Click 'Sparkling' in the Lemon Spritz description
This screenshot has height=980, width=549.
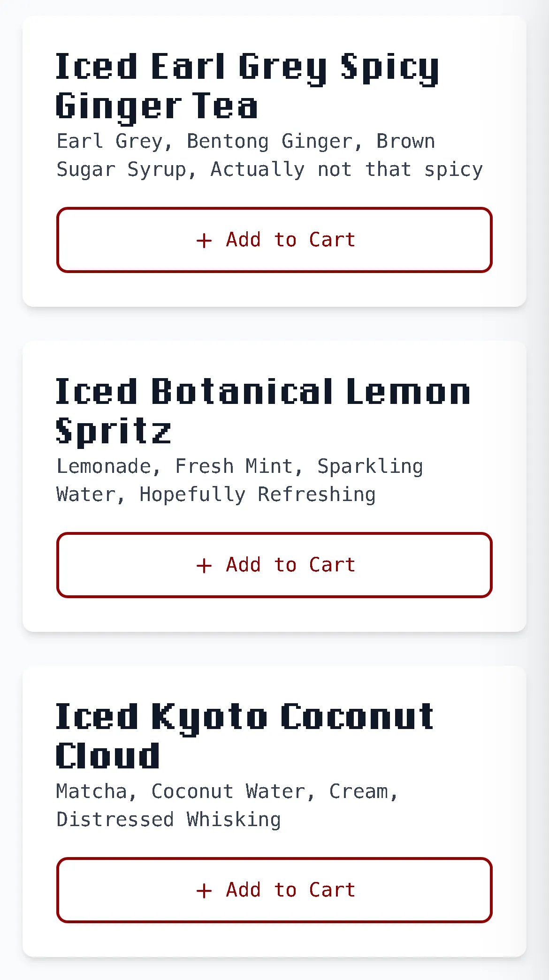coord(370,467)
